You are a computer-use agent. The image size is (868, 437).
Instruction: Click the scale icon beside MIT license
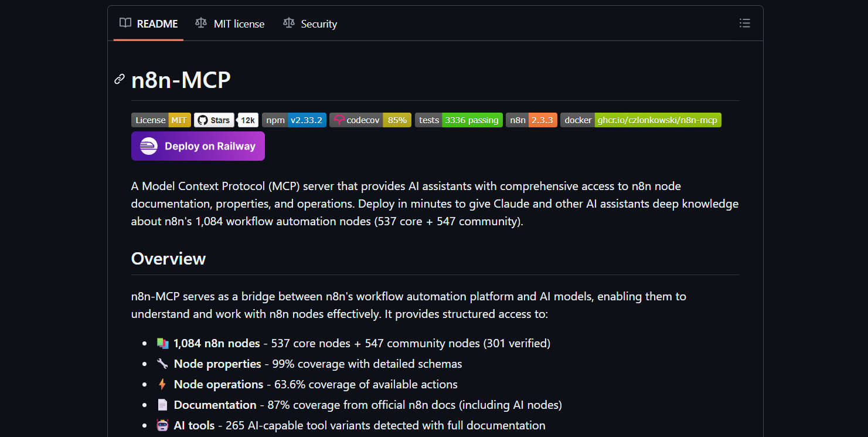[201, 23]
